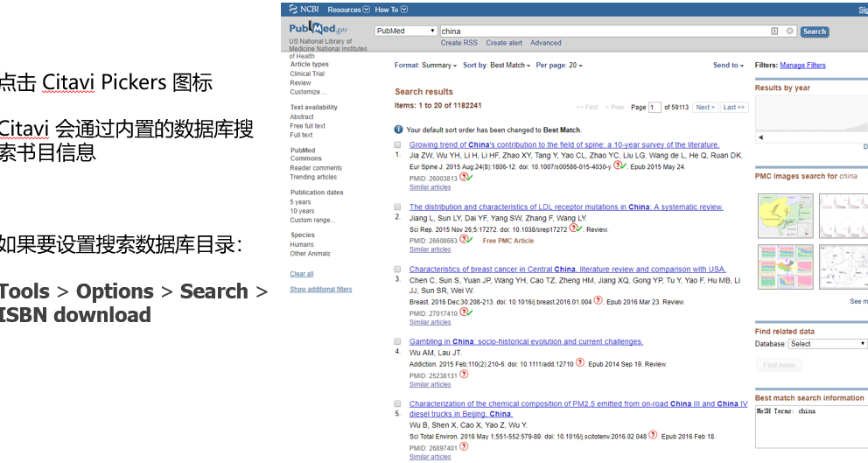Filter by Abstract text availability
Viewport: 868px width, 463px height.
click(302, 117)
